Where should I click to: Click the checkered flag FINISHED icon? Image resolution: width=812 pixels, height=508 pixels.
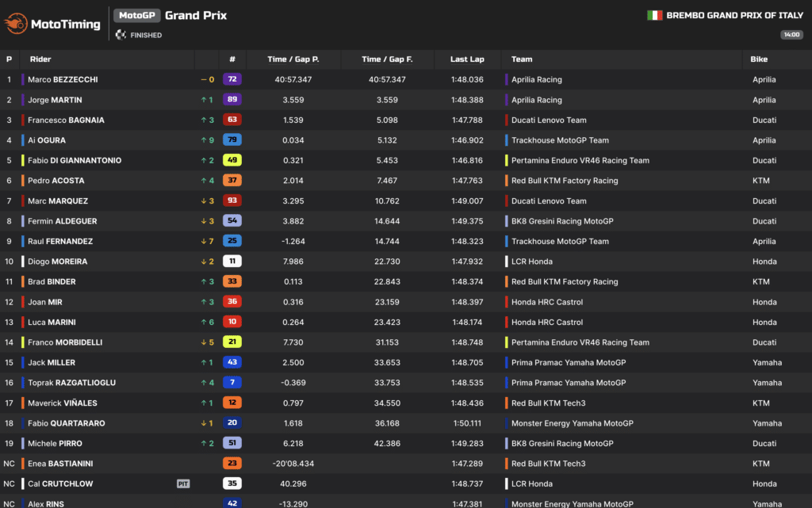(x=121, y=35)
